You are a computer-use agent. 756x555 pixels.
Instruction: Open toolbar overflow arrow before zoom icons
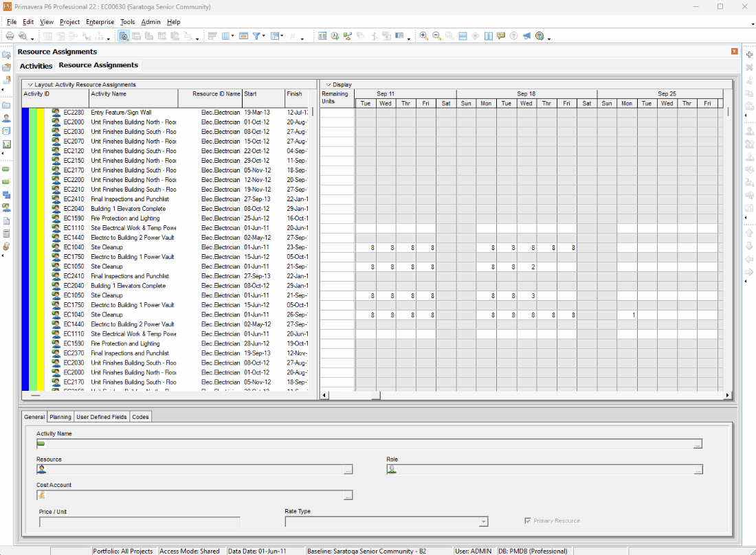point(408,38)
